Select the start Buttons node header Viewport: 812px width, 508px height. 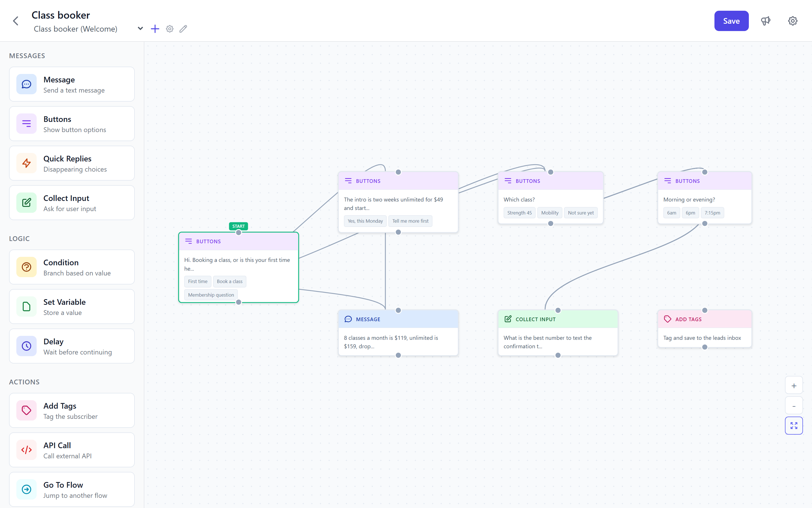pyautogui.click(x=239, y=241)
